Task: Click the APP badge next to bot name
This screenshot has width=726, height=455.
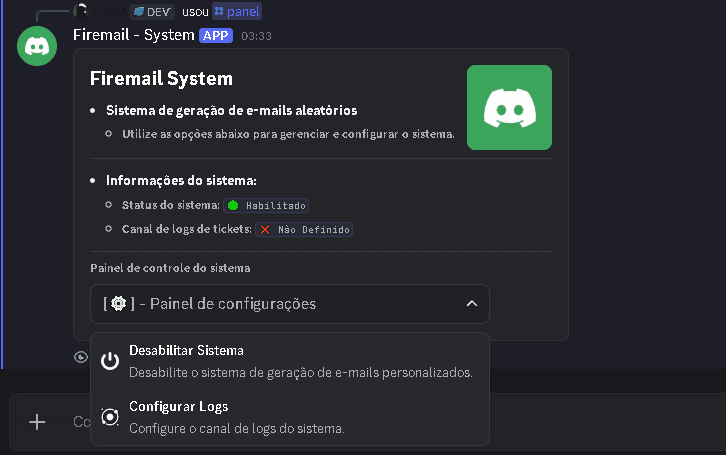Action: pyautogui.click(x=216, y=36)
